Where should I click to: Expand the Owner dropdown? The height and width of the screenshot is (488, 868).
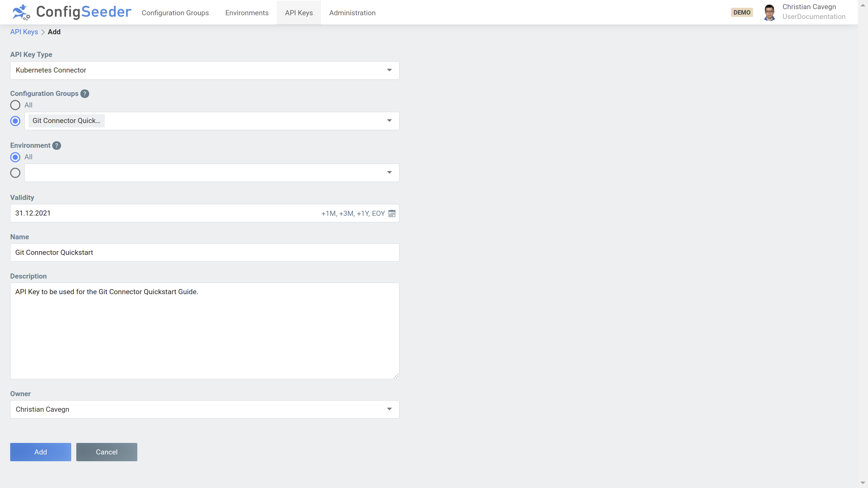[x=389, y=409]
